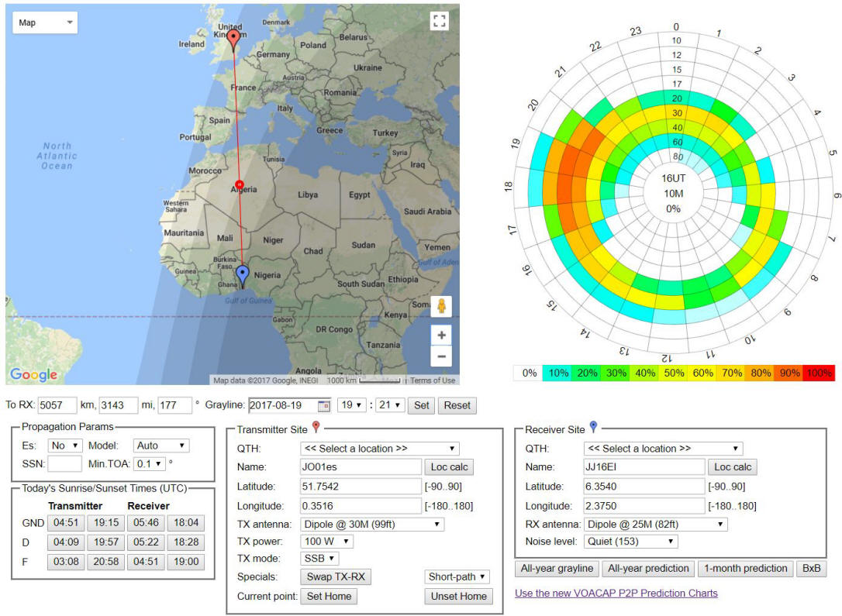Click the red transmitter marker on map

coord(233,40)
